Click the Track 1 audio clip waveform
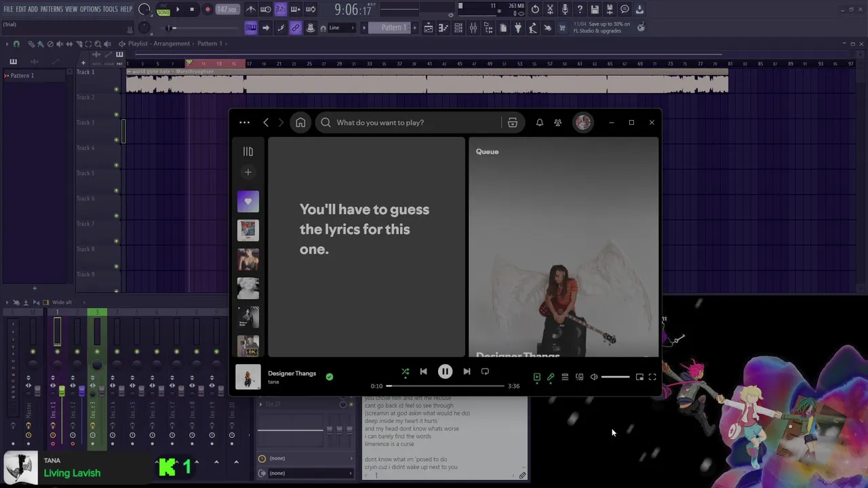 tap(427, 84)
